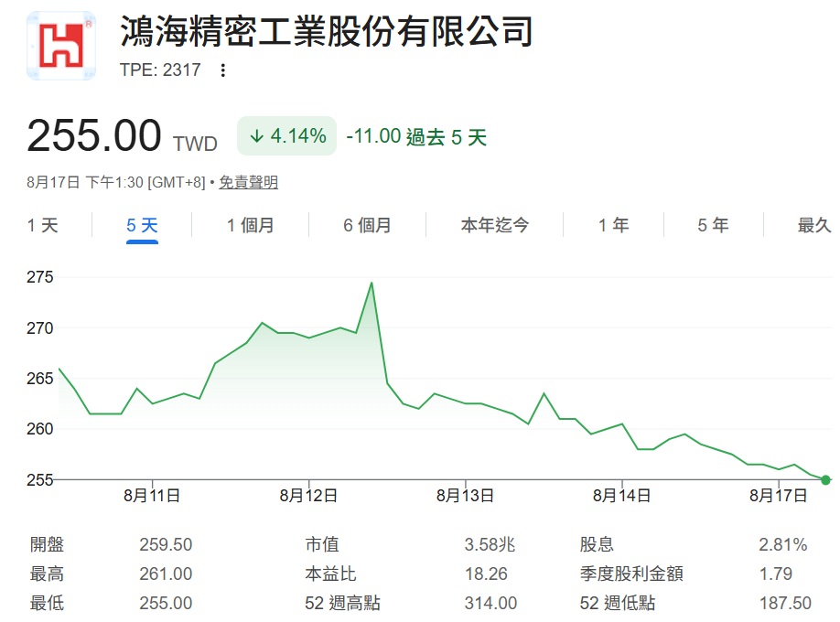Click the 52 週低點 label
Image resolution: width=840 pixels, height=622 pixels.
pyautogui.click(x=618, y=604)
